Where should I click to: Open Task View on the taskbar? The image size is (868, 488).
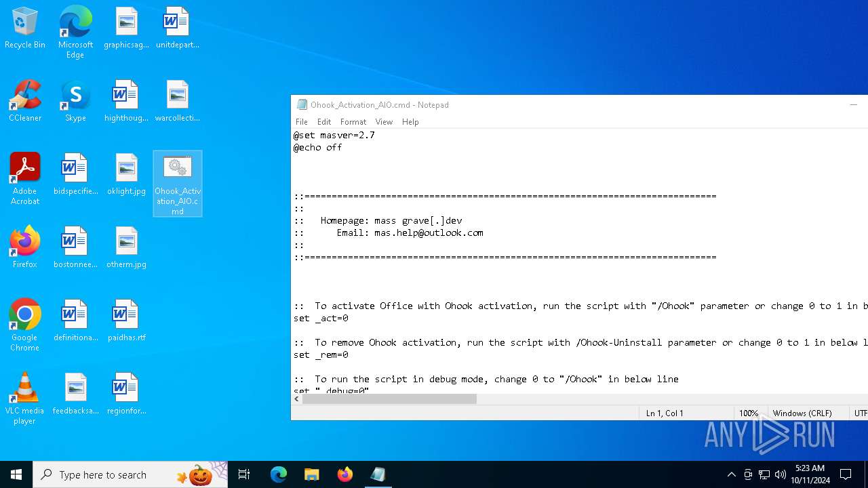(x=244, y=474)
